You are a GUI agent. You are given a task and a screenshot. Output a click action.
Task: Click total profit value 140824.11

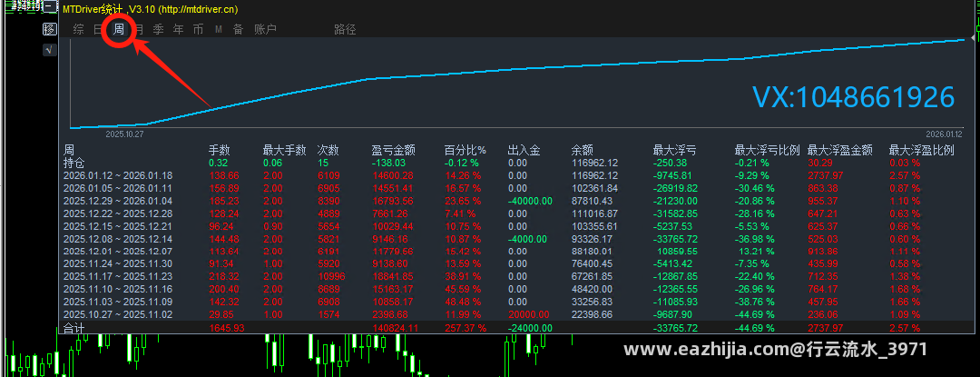point(397,328)
